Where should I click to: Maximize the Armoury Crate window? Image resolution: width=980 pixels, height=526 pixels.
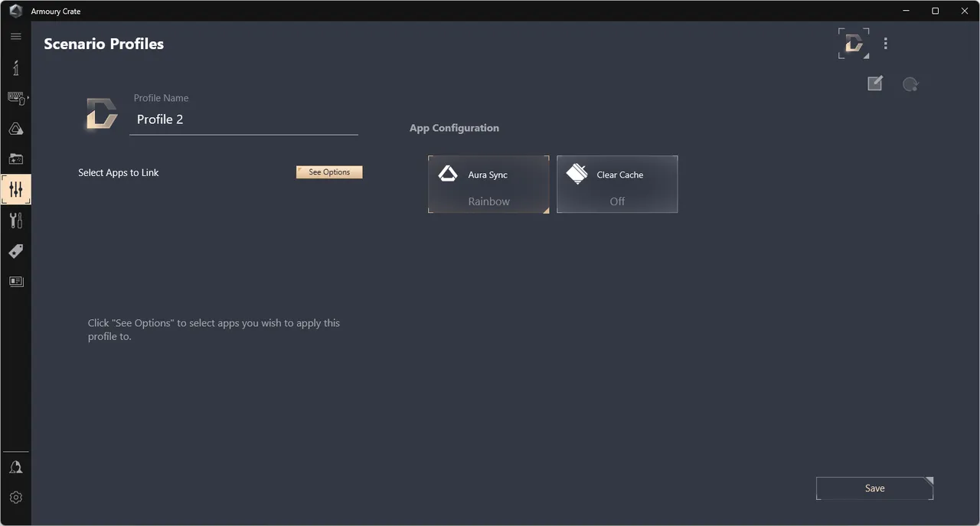coord(936,11)
